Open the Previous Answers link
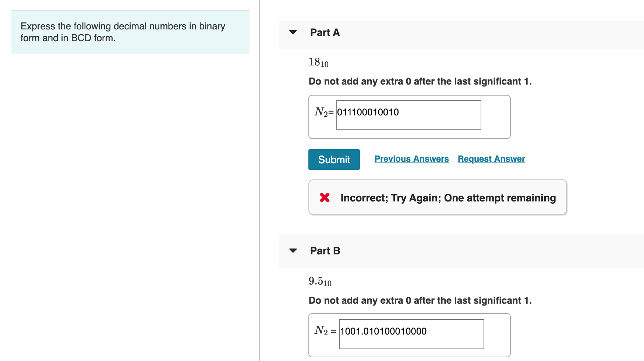Image resolution: width=644 pixels, height=361 pixels. click(411, 158)
